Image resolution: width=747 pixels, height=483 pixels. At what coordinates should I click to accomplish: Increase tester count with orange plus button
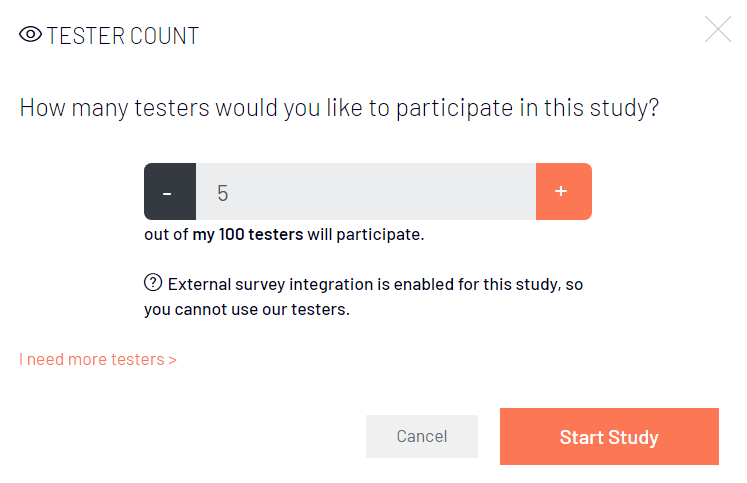pos(564,191)
